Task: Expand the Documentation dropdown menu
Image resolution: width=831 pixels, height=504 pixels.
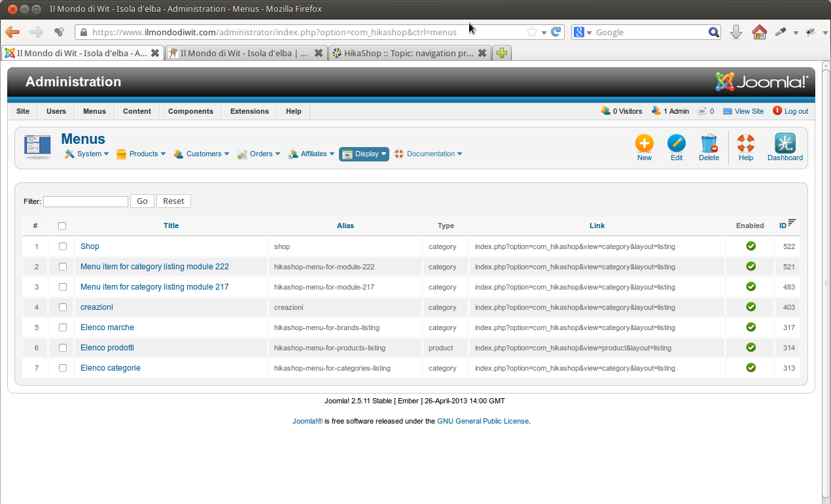Action: pyautogui.click(x=428, y=154)
